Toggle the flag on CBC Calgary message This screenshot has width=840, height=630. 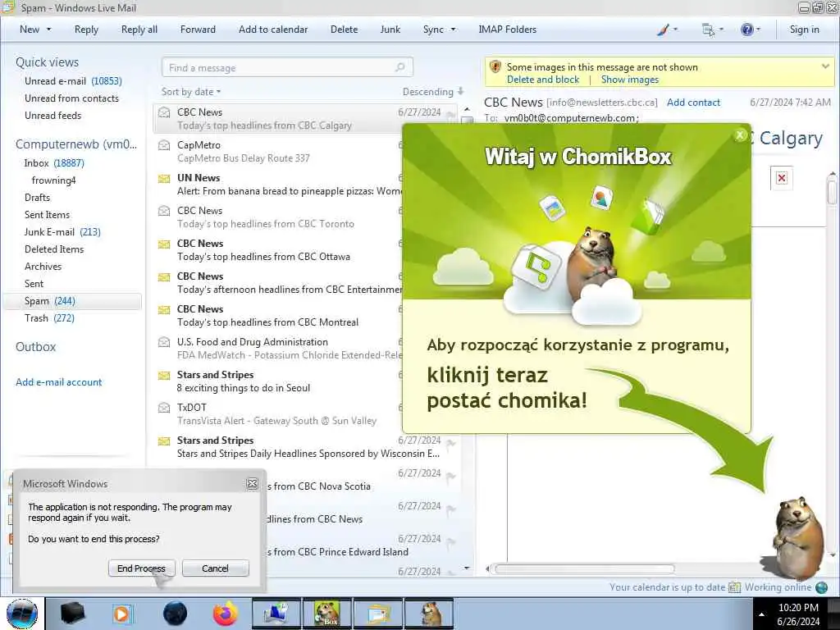pyautogui.click(x=450, y=114)
